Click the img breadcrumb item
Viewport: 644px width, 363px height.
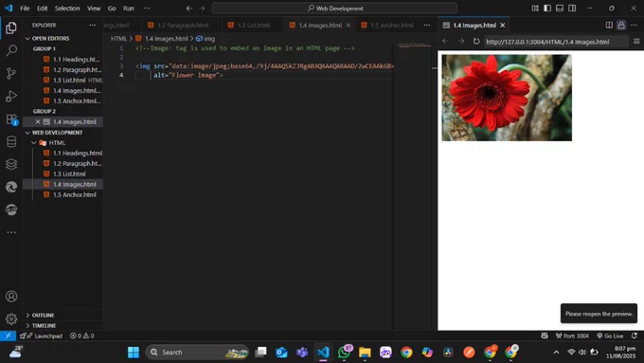206,38
